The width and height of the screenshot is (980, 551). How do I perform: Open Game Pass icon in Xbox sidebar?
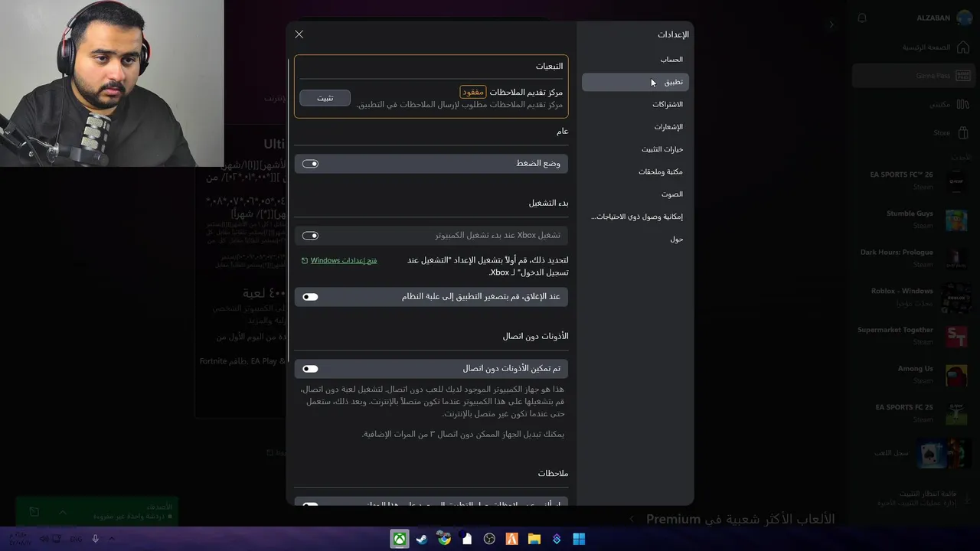click(x=963, y=76)
